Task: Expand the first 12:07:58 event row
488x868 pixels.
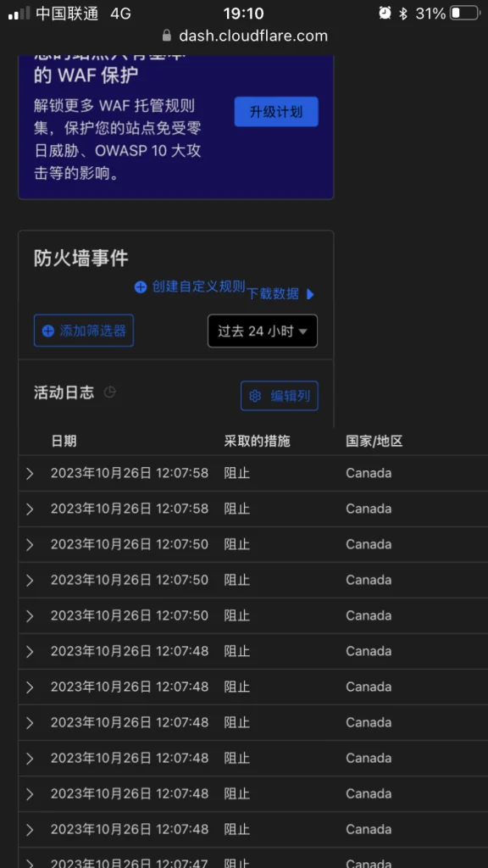Action: click(30, 473)
